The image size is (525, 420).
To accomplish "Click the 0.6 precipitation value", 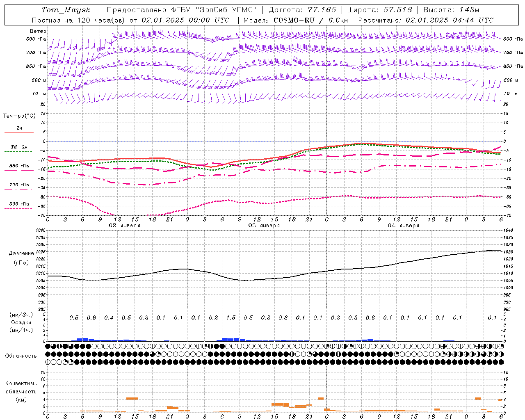I will (x=370, y=318).
